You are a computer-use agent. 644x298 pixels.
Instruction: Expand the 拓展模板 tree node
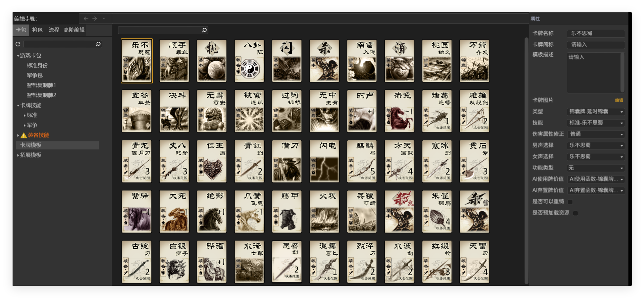coord(18,155)
